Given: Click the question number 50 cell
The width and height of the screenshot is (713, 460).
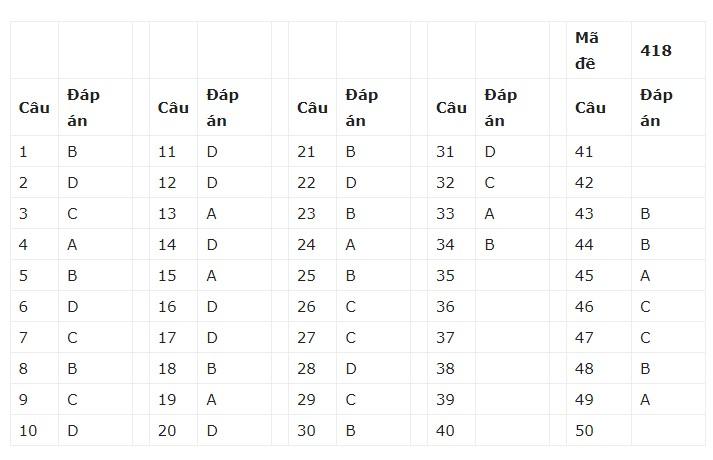Looking at the screenshot, I should tap(585, 430).
